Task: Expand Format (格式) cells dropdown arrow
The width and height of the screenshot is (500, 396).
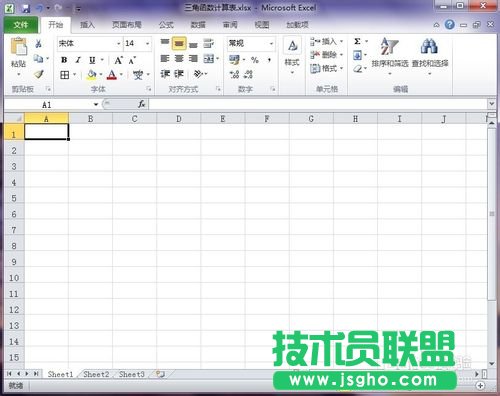Action: pyautogui.click(x=341, y=68)
